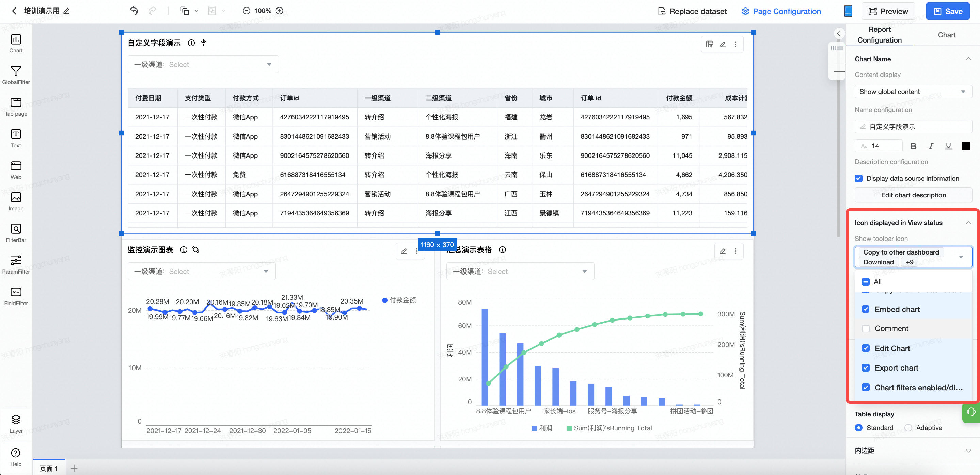980x475 pixels.
Task: Insert a Tab page component
Action: pos(16,107)
